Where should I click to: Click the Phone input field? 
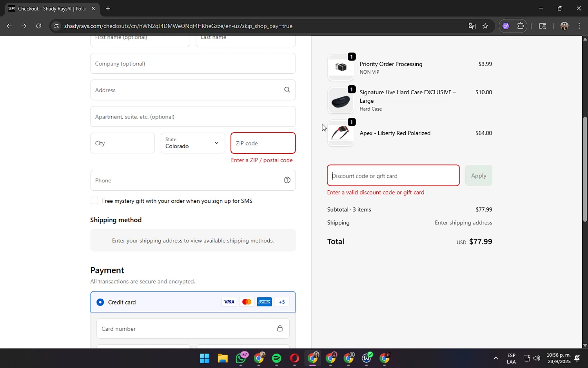click(x=193, y=180)
